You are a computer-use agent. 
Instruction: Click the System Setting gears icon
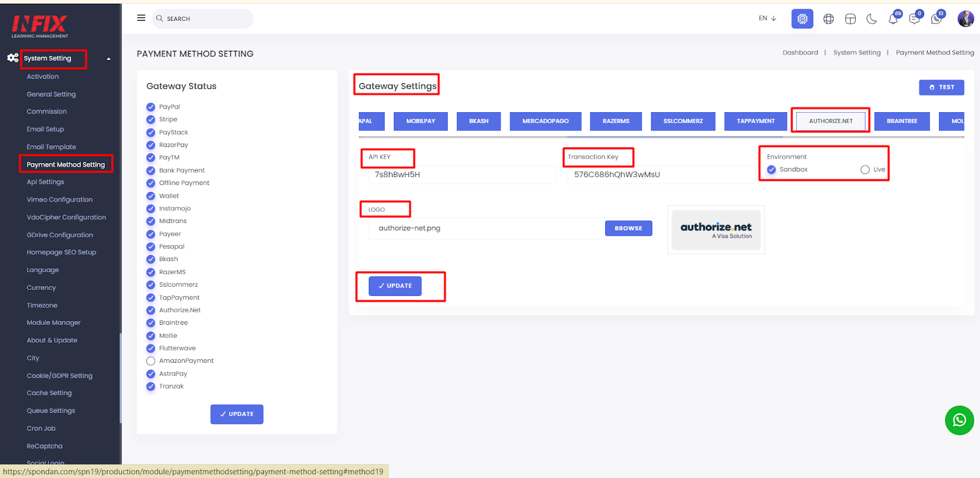point(13,58)
